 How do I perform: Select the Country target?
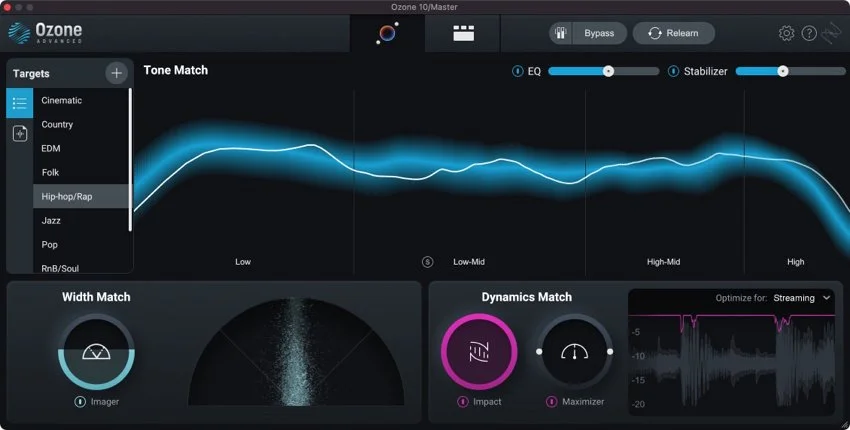pyautogui.click(x=81, y=124)
